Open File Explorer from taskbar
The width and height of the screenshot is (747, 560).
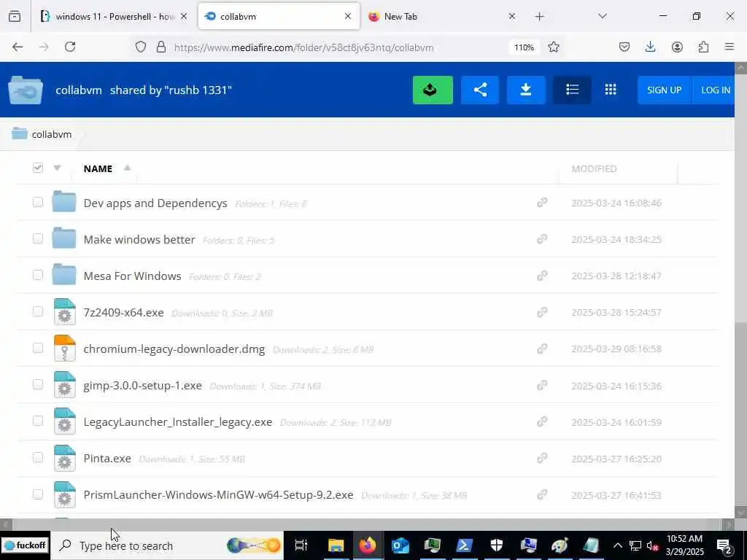coord(336,545)
